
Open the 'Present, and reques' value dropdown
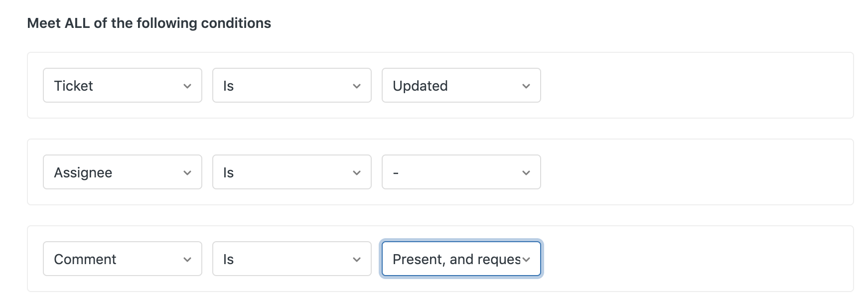[x=456, y=259]
